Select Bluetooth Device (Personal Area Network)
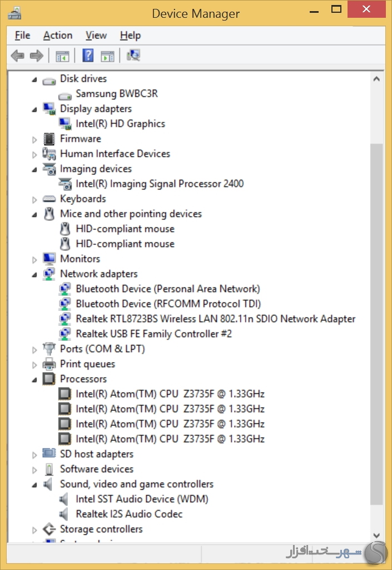The width and height of the screenshot is (392, 570). [x=168, y=289]
